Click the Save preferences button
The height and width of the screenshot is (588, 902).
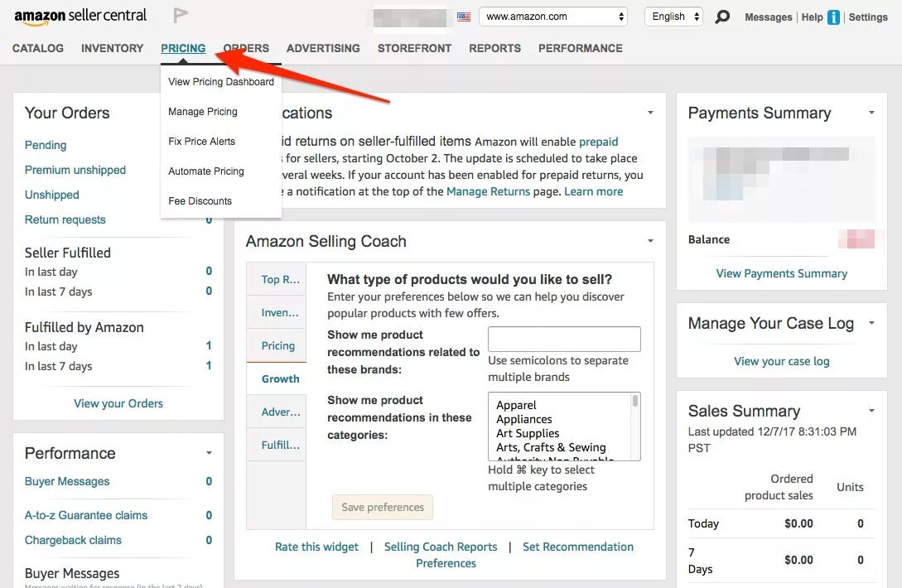[383, 507]
